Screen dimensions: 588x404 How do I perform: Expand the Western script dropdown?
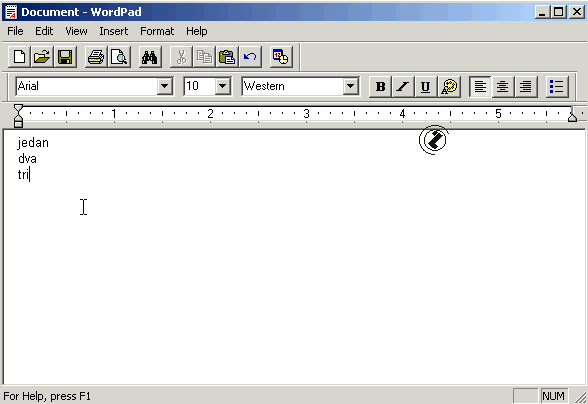350,86
